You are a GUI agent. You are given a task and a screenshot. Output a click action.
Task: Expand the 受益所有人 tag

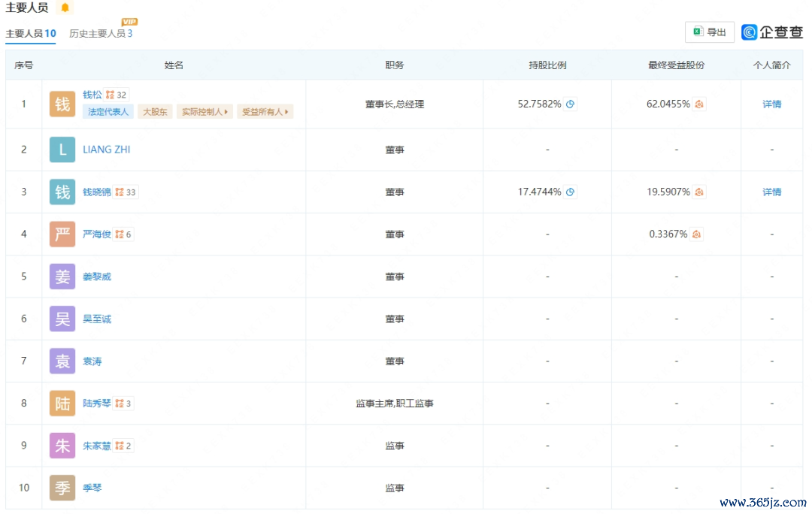click(x=265, y=112)
